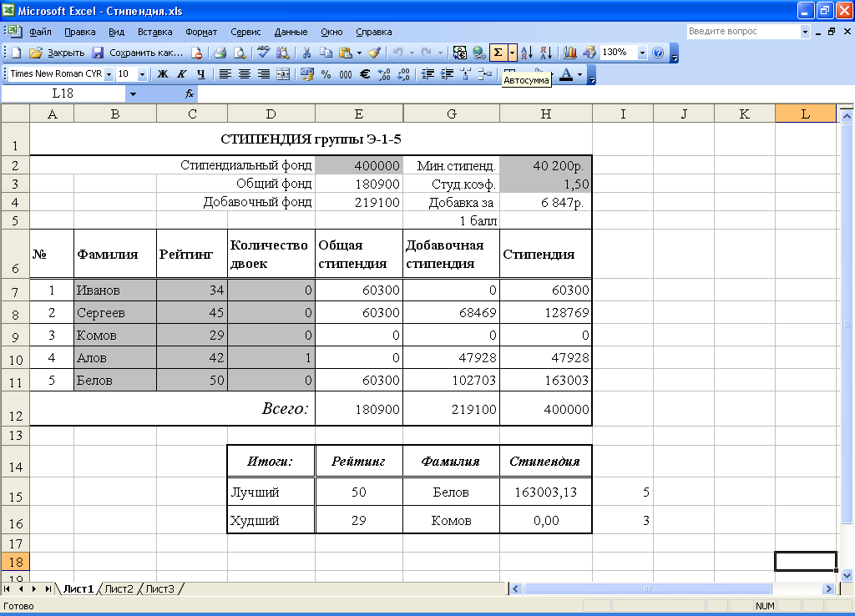Open the Данные menu
Viewport: 855px width, 616px height.
coord(291,32)
